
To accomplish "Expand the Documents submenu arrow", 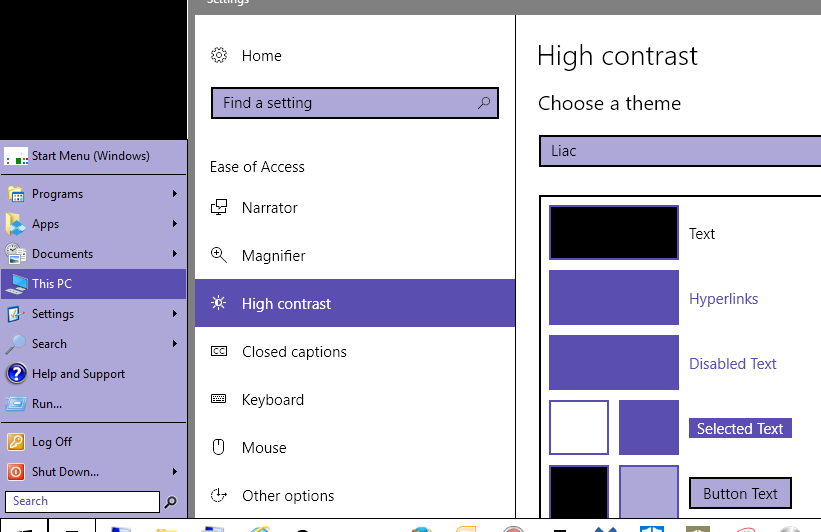I will (175, 253).
